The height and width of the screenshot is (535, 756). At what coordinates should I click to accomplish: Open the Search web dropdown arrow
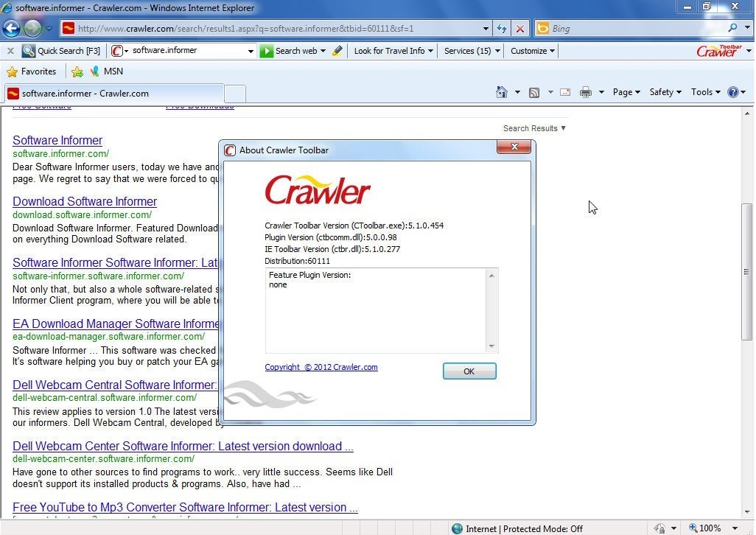pos(323,51)
